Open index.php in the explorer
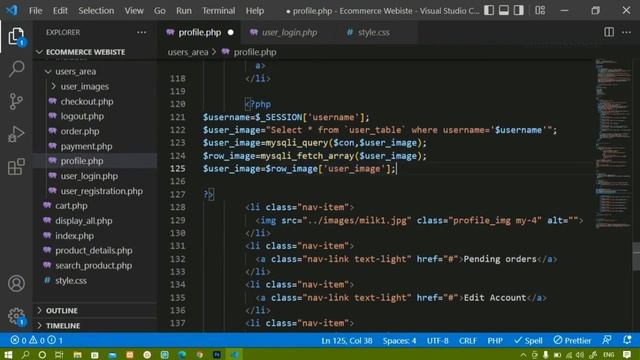 (x=74, y=236)
